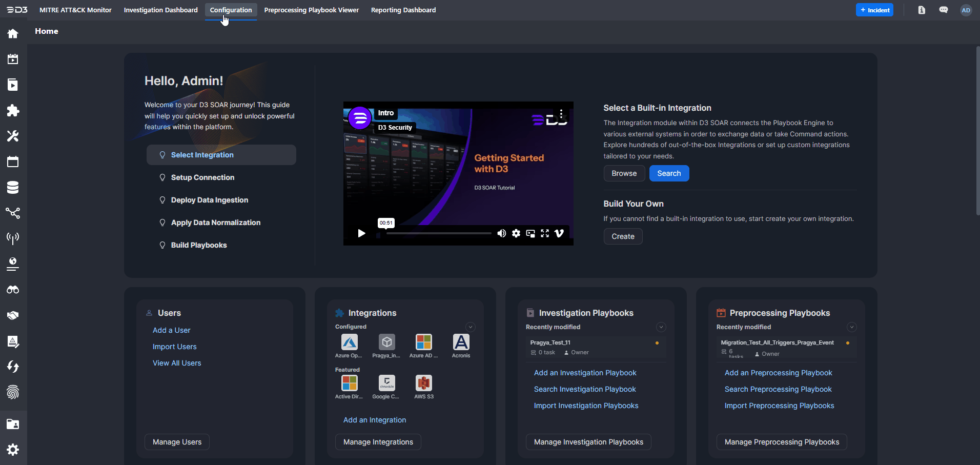Expand Preprocessing Playbooks Recently modified chevron

[851, 327]
